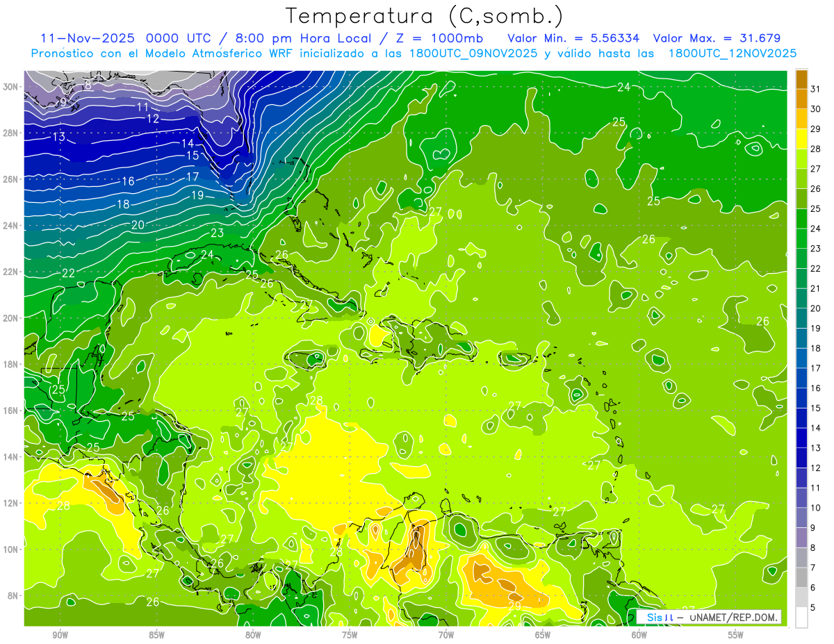Click the title "Temperatura (C,somb.)"

[425, 17]
